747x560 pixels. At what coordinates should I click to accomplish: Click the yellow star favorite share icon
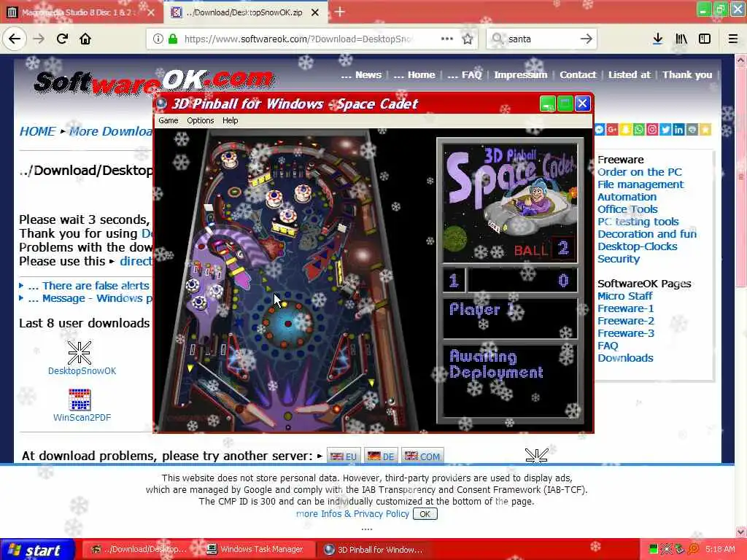[705, 130]
